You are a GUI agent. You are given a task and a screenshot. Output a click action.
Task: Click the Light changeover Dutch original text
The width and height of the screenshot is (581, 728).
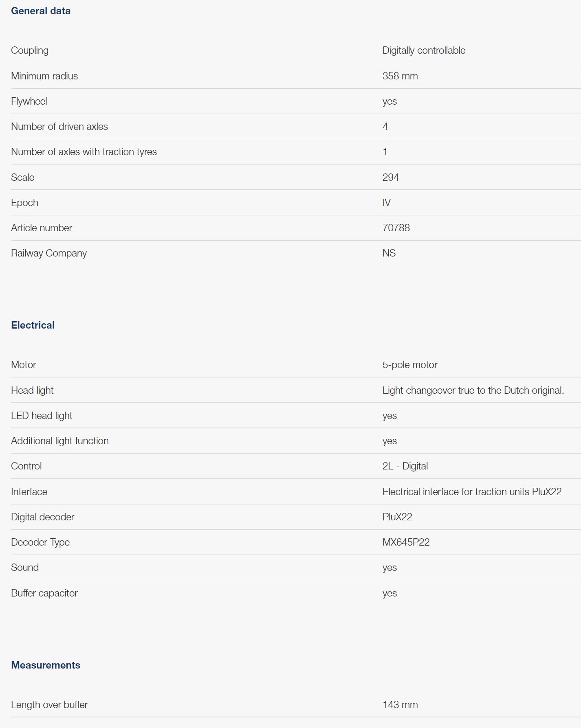pyautogui.click(x=473, y=390)
